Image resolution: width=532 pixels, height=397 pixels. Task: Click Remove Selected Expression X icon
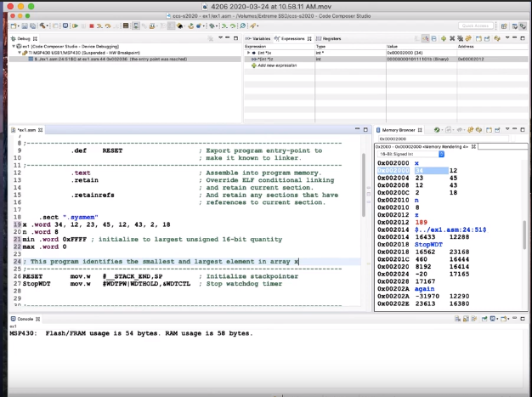coord(452,38)
